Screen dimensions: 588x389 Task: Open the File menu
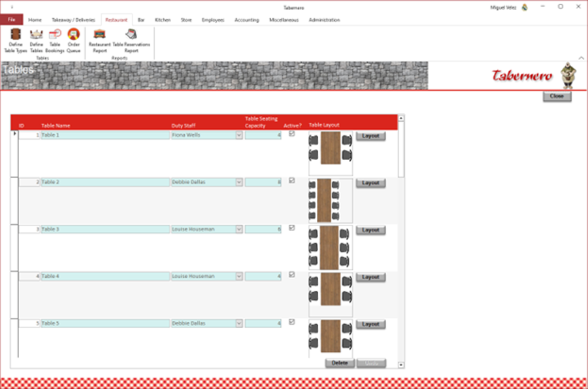[x=12, y=20]
